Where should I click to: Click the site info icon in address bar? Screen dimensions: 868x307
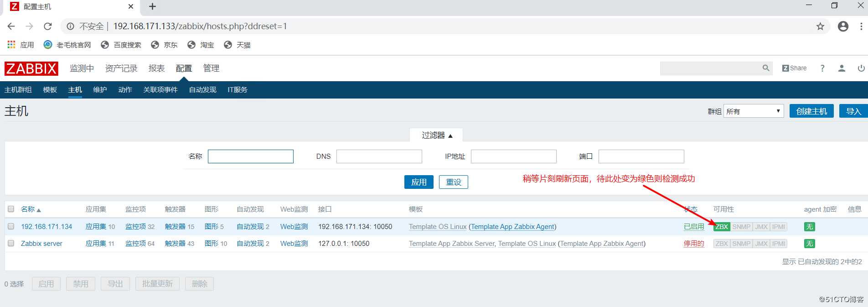[70, 26]
